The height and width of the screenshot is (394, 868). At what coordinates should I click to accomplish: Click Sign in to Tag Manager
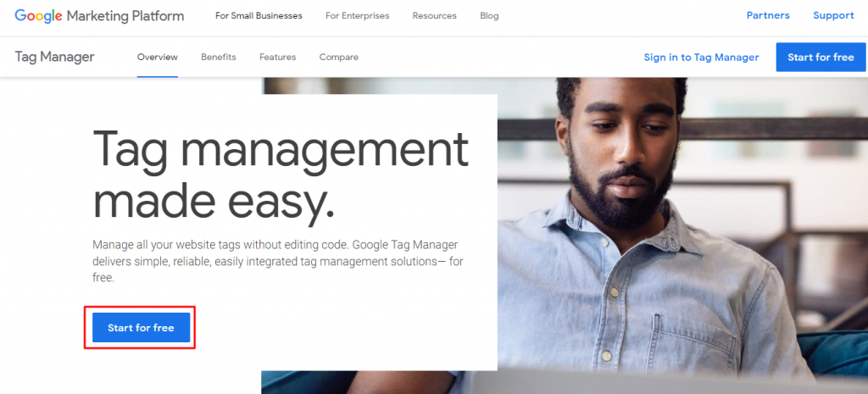point(701,57)
